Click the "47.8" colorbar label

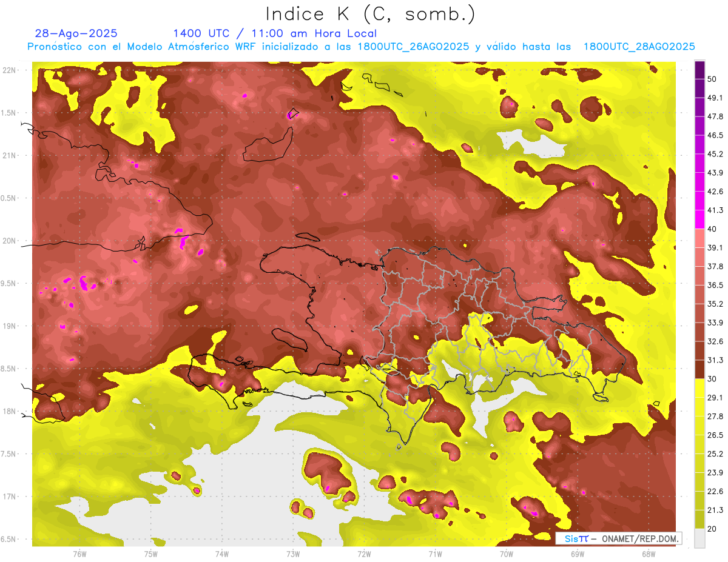[x=715, y=116]
